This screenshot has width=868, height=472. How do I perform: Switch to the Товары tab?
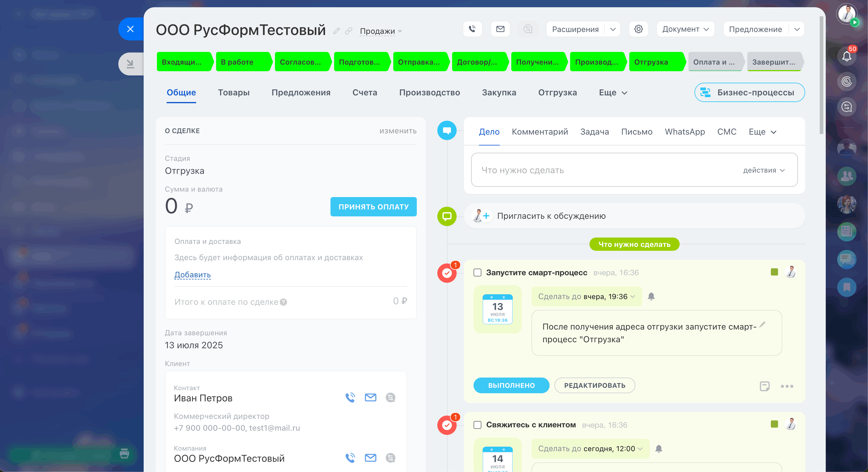click(234, 92)
